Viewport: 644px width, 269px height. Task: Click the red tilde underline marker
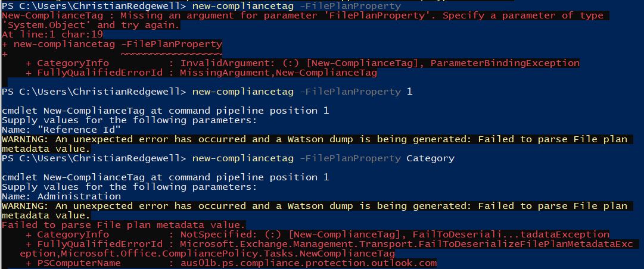click(x=172, y=54)
